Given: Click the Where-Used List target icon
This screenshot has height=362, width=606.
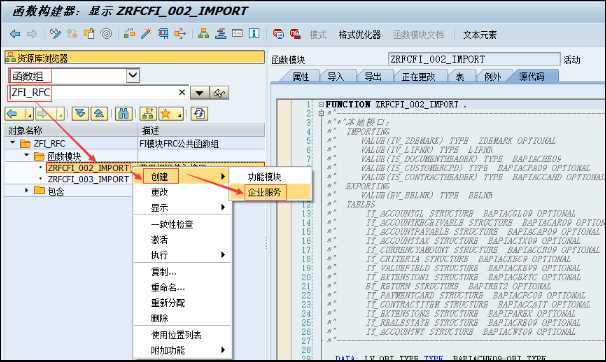Looking at the screenshot, I should pyautogui.click(x=106, y=34).
